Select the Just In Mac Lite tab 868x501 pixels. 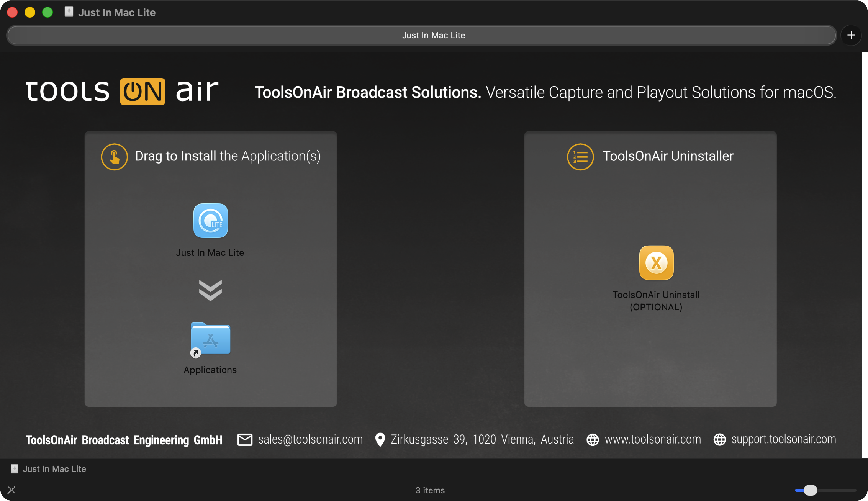421,35
